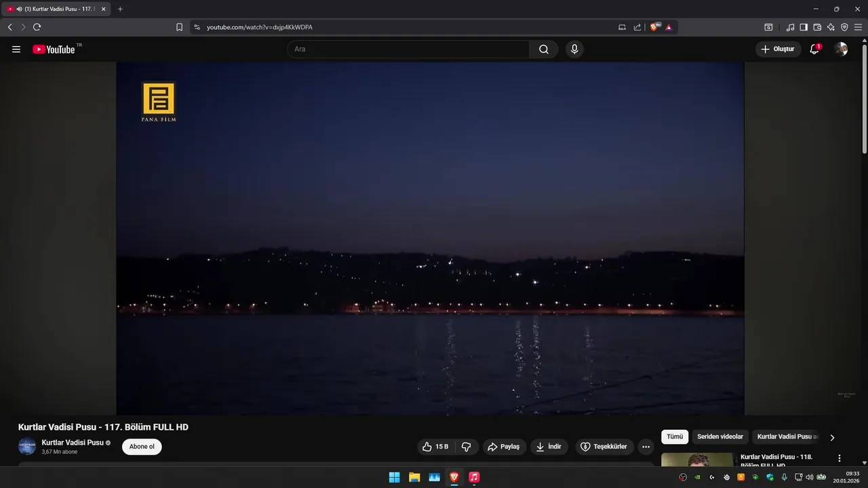Start voice search with microphone icon
The height and width of the screenshot is (488, 868).
(574, 49)
